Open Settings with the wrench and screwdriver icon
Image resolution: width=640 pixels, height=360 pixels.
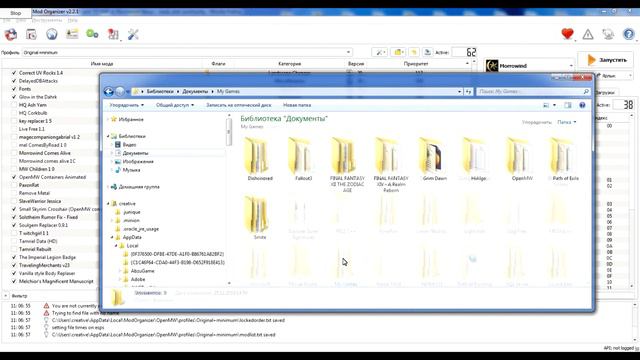point(133,35)
